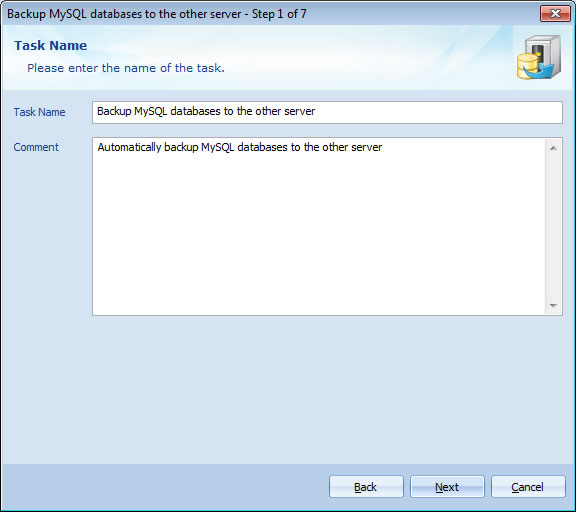This screenshot has width=576, height=512.
Task: Click the scroll up arrow in Comment box
Action: click(553, 148)
